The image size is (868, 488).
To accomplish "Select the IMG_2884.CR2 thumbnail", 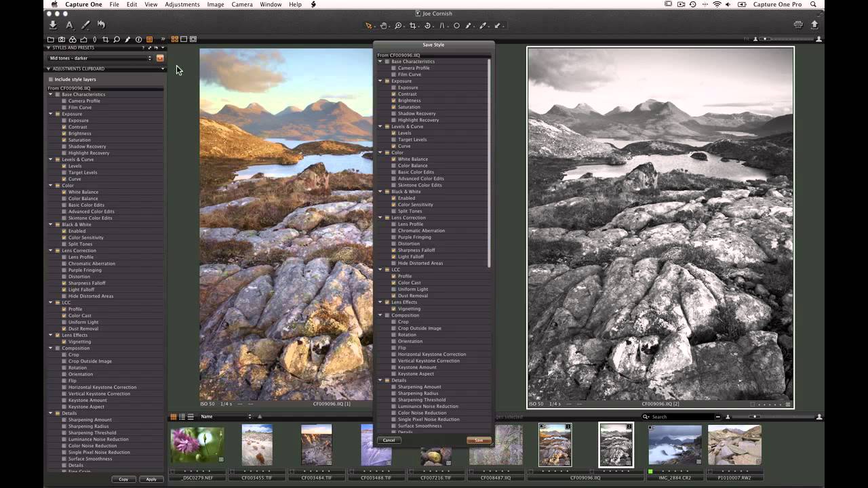I will click(675, 446).
